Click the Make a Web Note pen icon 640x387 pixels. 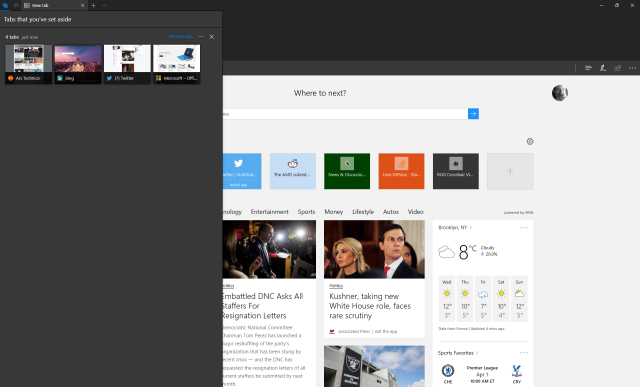coord(603,68)
